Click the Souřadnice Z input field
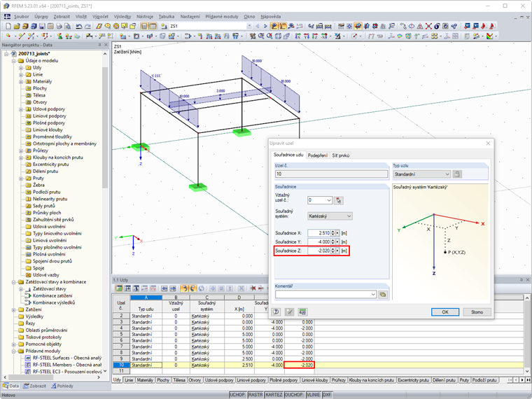The width and height of the screenshot is (532, 399). click(x=319, y=251)
